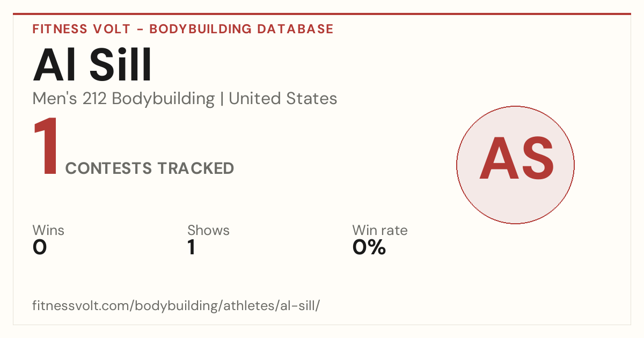Open the fitnessvolt.com athlete URL
Image resolution: width=644 pixels, height=338 pixels.
[x=177, y=306]
